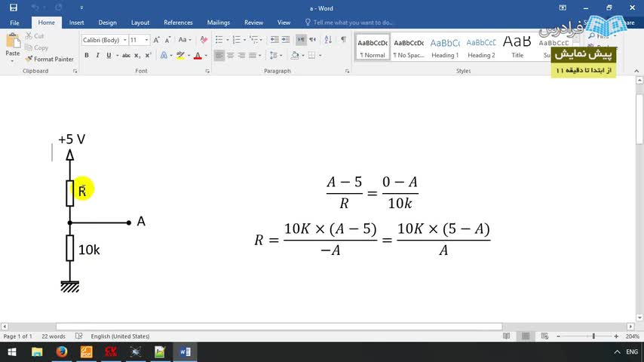Show paragraph marks with the pilcrow icon
This screenshot has width=644, height=362.
[x=343, y=40]
